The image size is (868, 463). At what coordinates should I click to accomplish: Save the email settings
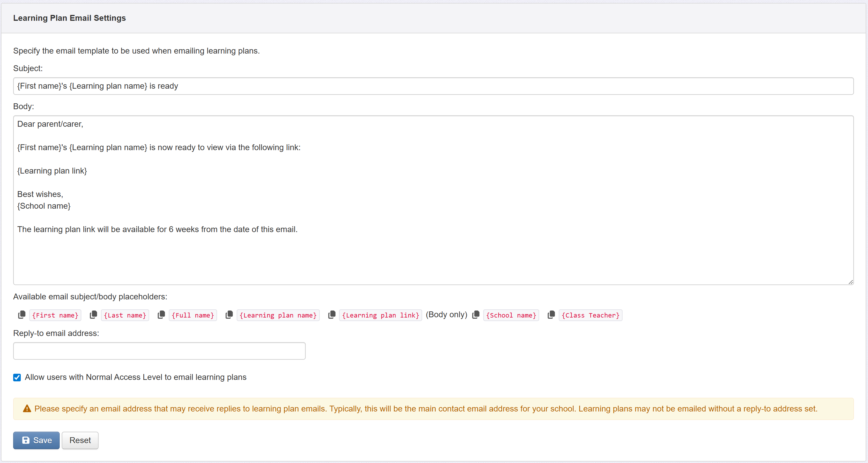click(x=36, y=440)
